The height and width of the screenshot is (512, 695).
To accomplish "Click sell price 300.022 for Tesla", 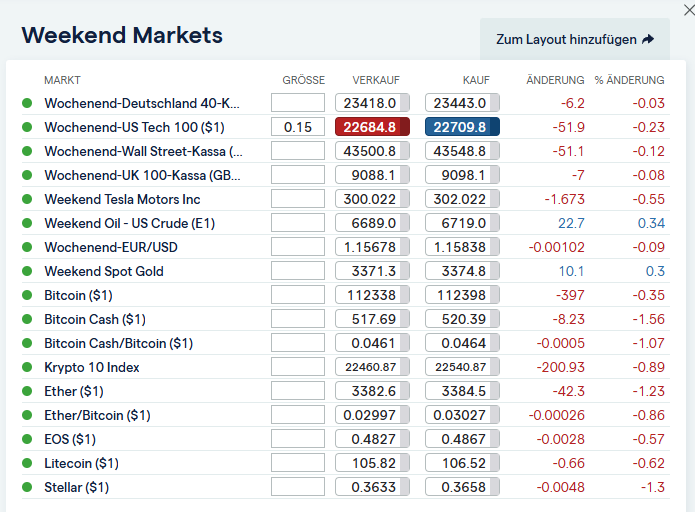I will pyautogui.click(x=372, y=199).
